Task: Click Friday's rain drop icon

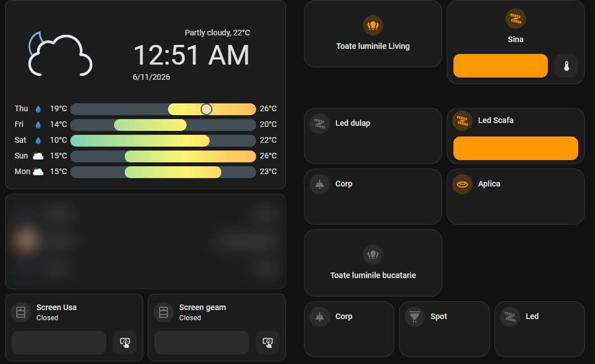Action: click(x=38, y=125)
